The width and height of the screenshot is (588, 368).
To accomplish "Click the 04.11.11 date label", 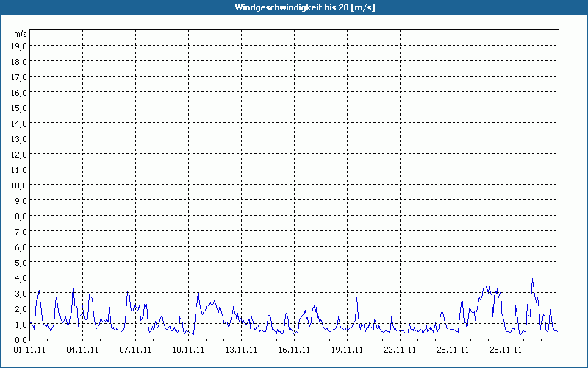I will [82, 350].
